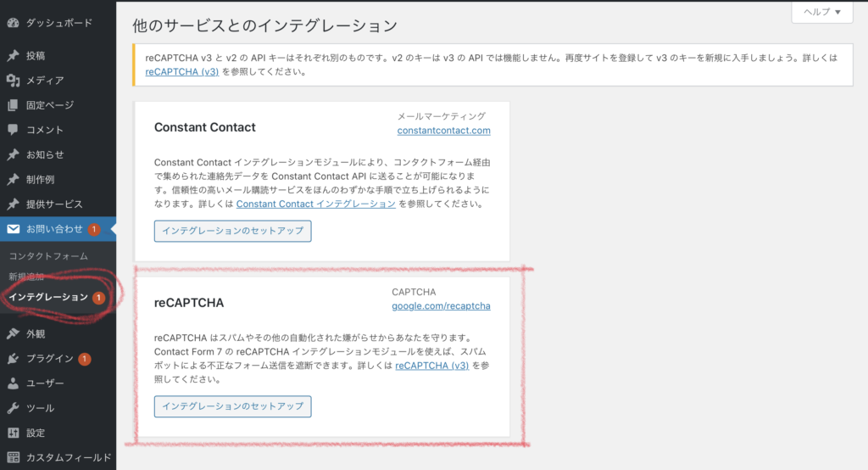Open the ダッシュボード menu
The image size is (868, 470).
(58, 23)
